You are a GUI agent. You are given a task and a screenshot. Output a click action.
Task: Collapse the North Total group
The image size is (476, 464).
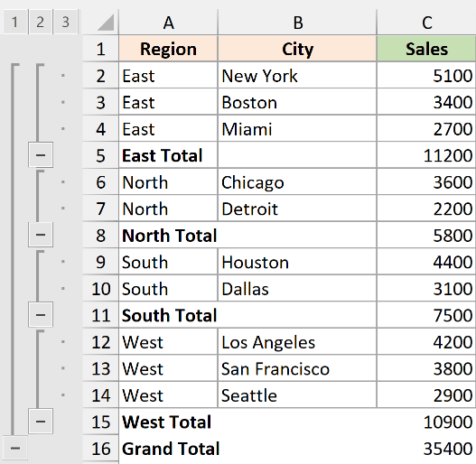(41, 235)
